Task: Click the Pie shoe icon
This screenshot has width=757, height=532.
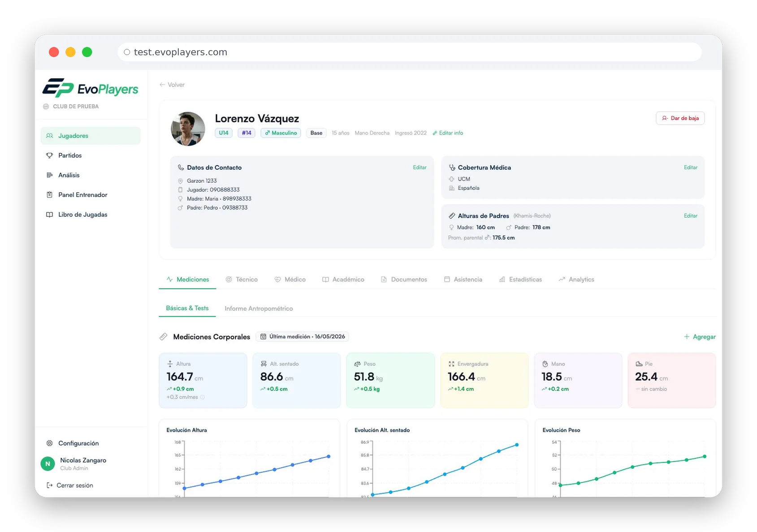Action: tap(639, 364)
